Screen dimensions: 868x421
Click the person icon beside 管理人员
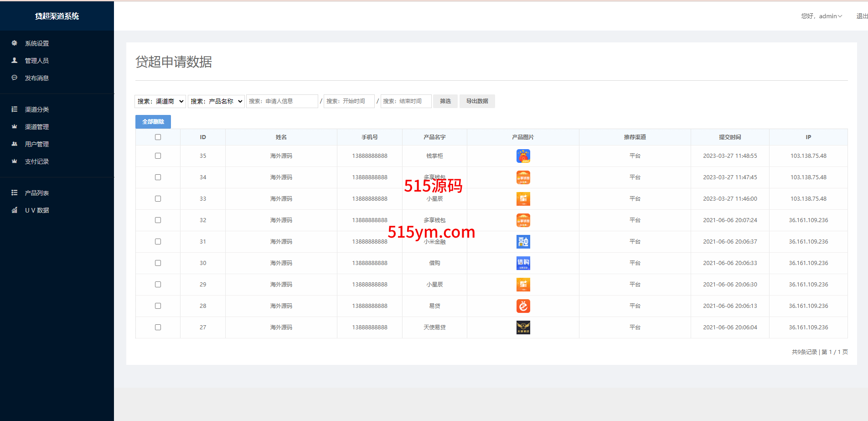point(15,60)
